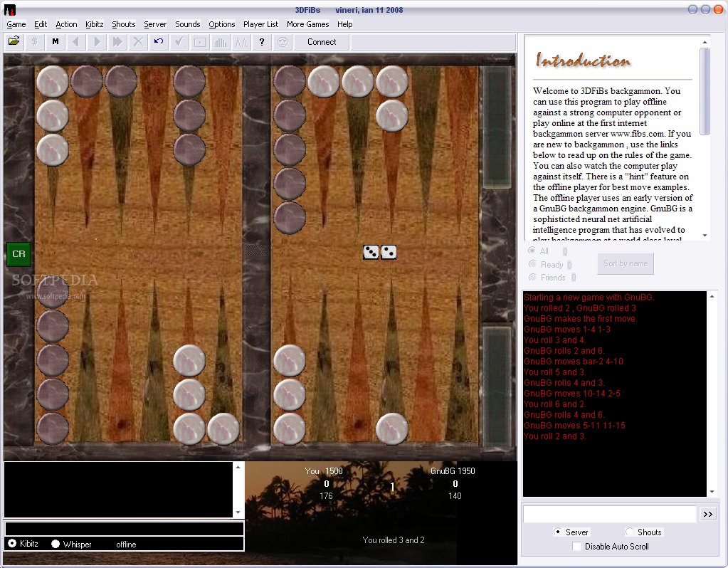728x568 pixels.
Task: Click the checkmark toolbar icon
Action: pyautogui.click(x=179, y=41)
